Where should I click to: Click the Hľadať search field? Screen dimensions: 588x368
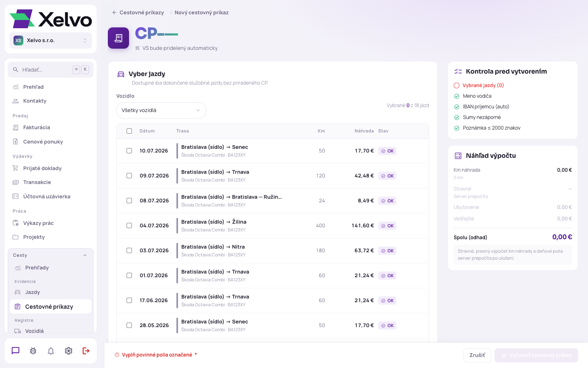(x=51, y=70)
